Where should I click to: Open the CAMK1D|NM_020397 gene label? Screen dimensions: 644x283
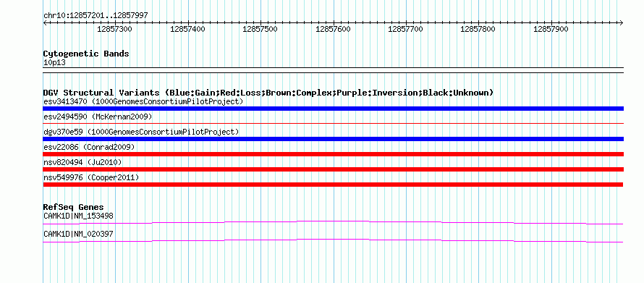(78, 234)
